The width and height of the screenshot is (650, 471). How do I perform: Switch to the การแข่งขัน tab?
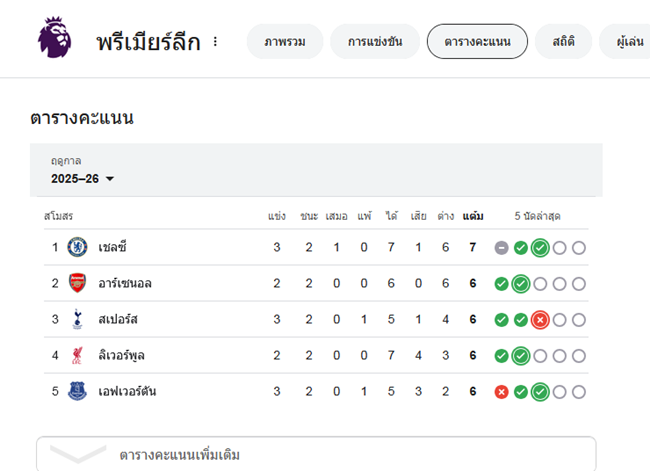tap(375, 41)
